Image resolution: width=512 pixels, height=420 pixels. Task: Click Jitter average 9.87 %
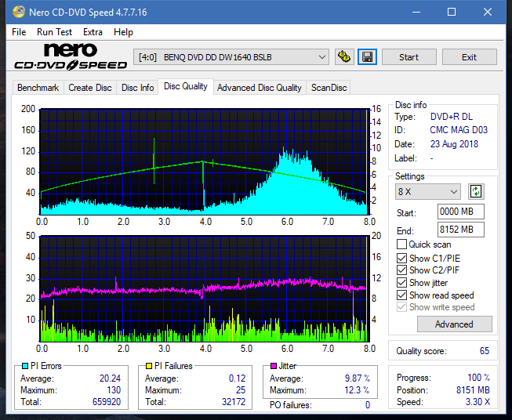(358, 378)
